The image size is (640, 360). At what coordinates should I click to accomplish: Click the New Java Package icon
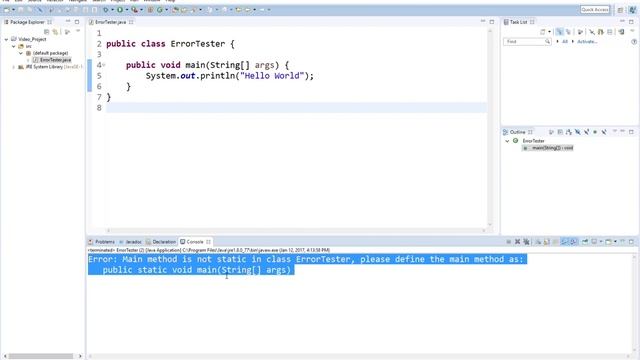151,9
